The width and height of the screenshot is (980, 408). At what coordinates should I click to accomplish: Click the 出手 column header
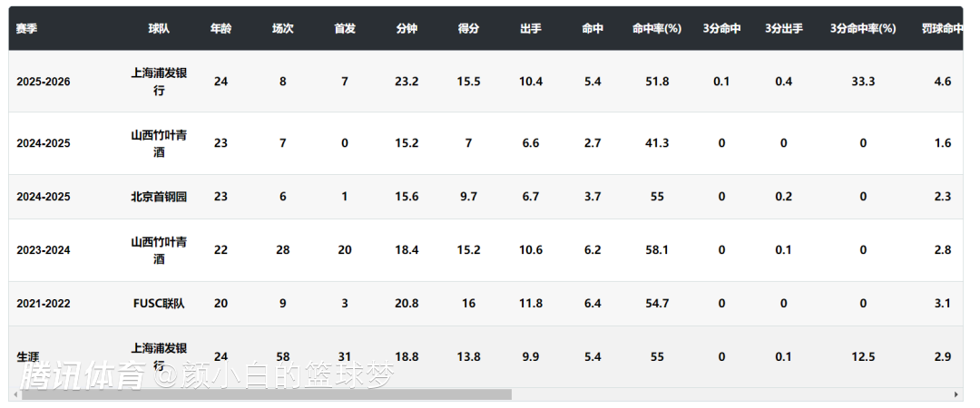pos(531,29)
